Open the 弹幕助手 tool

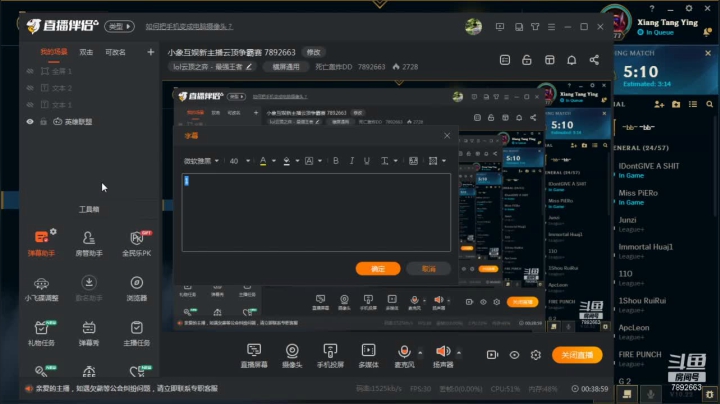(41, 243)
